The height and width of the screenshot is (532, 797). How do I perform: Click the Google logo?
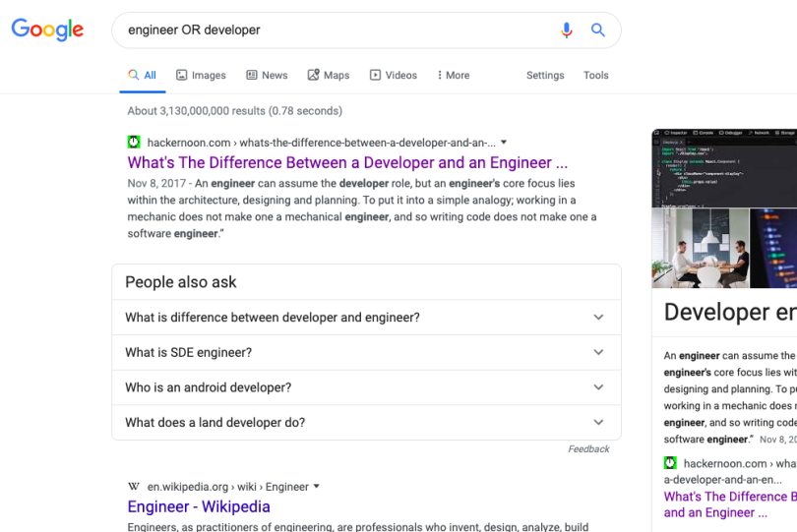coord(47,30)
